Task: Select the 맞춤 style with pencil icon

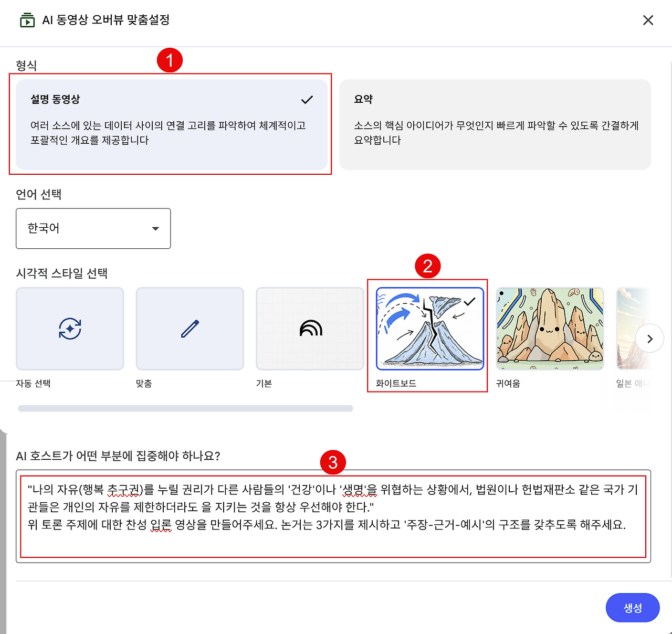Action: 190,329
